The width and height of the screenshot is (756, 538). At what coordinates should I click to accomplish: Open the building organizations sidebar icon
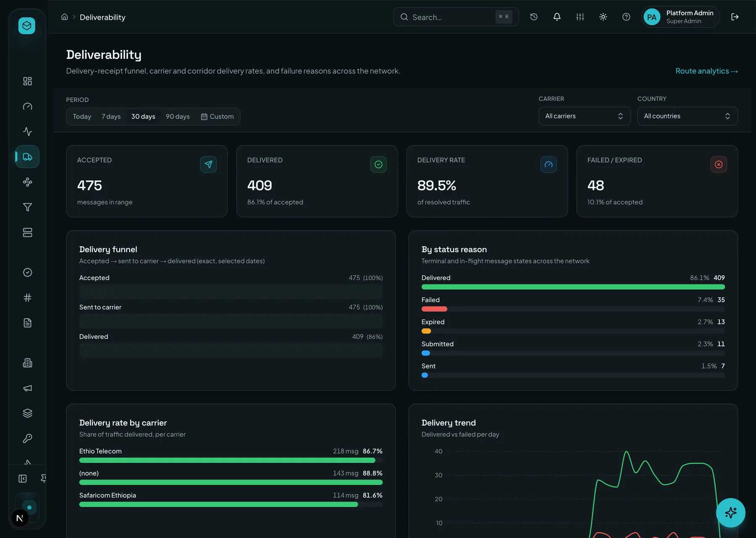coord(27,363)
